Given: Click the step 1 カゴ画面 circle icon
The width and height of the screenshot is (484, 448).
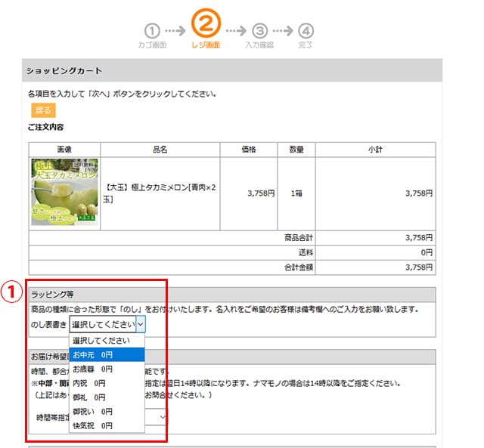Looking at the screenshot, I should point(152,31).
